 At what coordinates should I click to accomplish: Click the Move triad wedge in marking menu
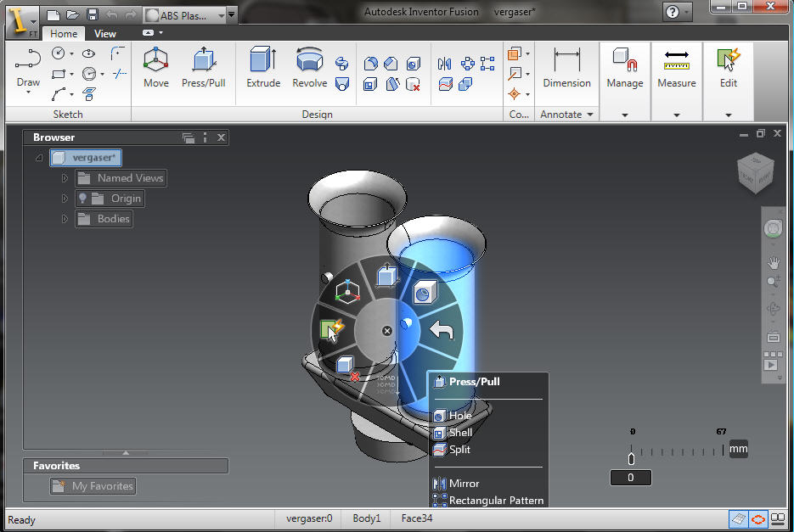tap(348, 292)
